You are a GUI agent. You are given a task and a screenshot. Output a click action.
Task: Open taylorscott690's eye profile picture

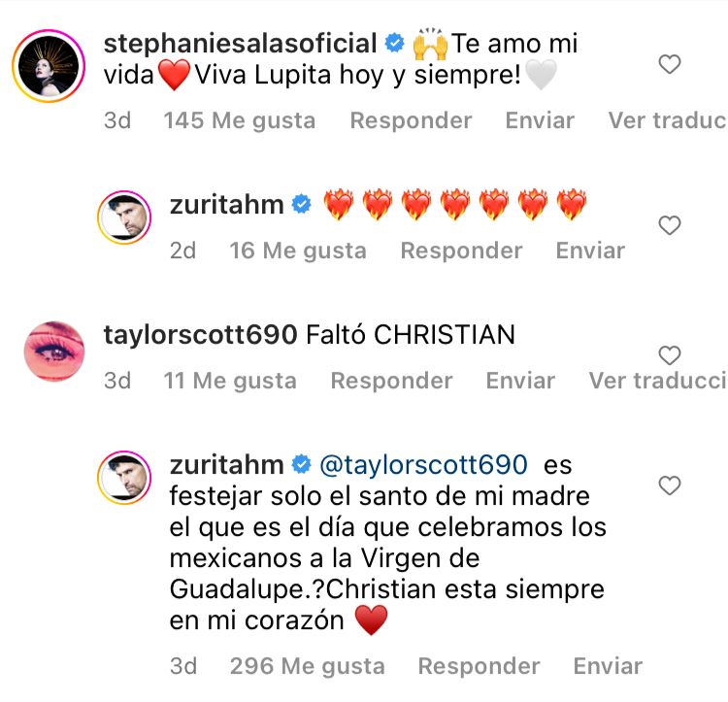click(x=54, y=351)
